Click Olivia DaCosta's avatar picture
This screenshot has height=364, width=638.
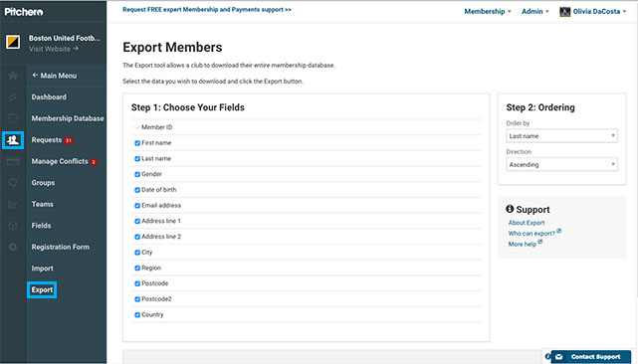coord(564,12)
